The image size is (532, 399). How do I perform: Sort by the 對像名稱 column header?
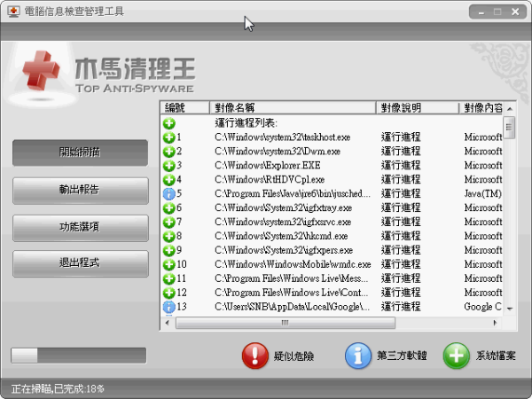click(x=293, y=108)
